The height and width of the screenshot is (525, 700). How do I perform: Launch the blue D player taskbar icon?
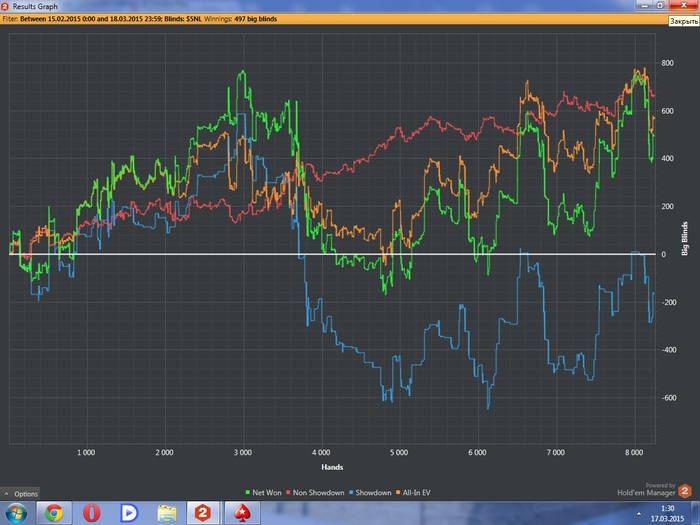click(x=129, y=513)
